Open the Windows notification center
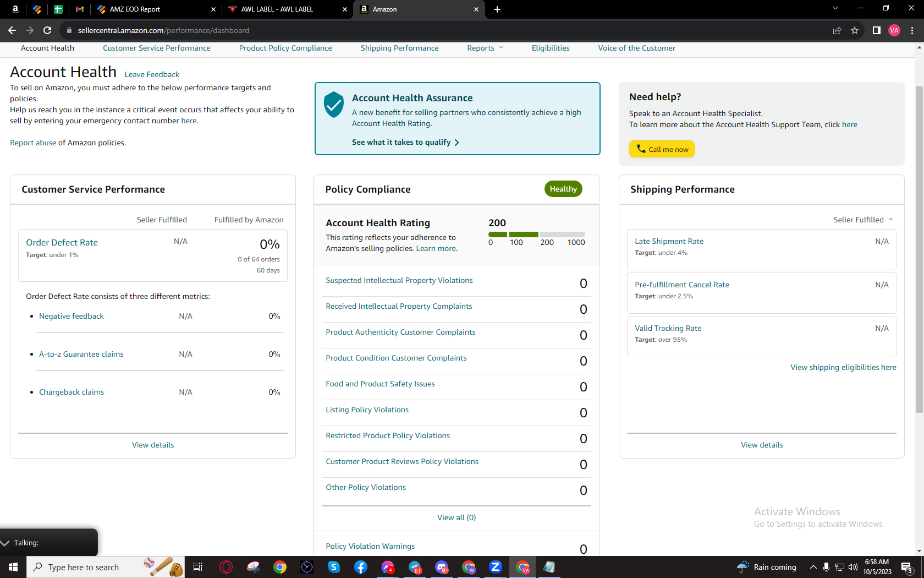The image size is (924, 578). [908, 567]
